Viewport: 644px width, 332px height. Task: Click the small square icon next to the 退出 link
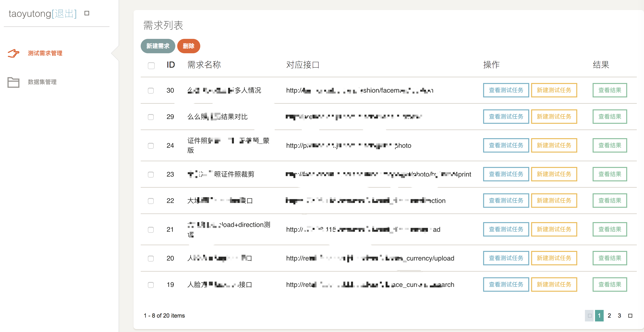pos(87,13)
